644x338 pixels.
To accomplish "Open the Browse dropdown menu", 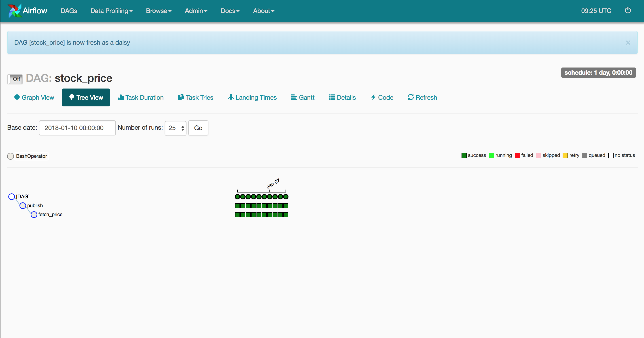I will (159, 11).
